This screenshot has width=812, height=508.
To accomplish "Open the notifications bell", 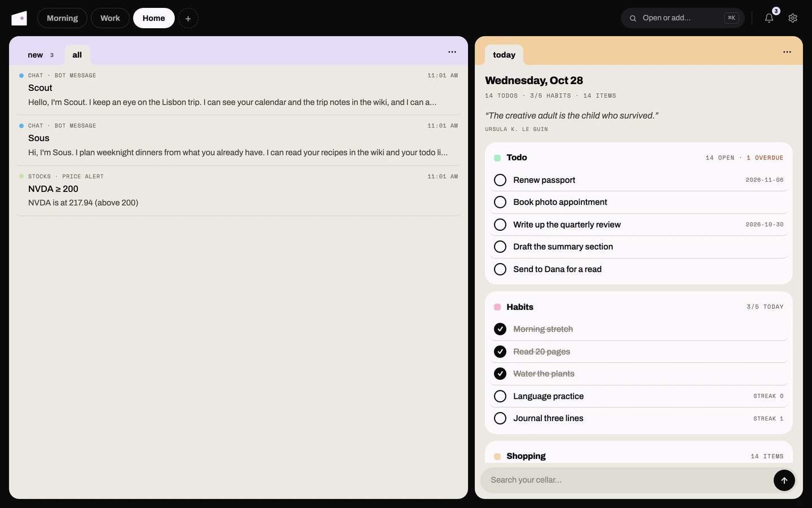I will point(769,18).
